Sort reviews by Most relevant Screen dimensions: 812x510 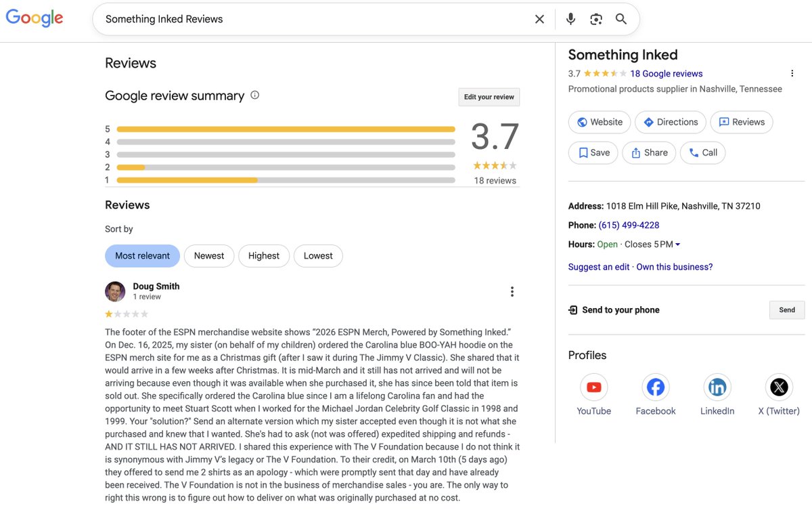coord(142,256)
